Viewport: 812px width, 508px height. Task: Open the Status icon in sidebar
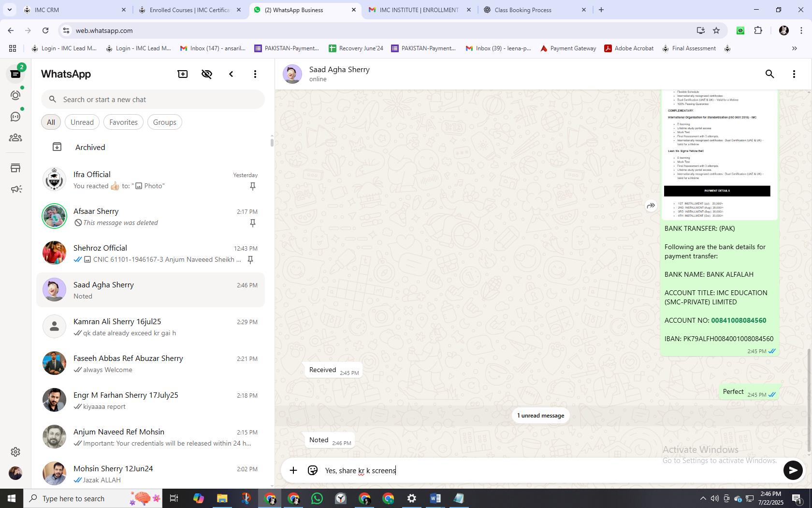point(15,95)
